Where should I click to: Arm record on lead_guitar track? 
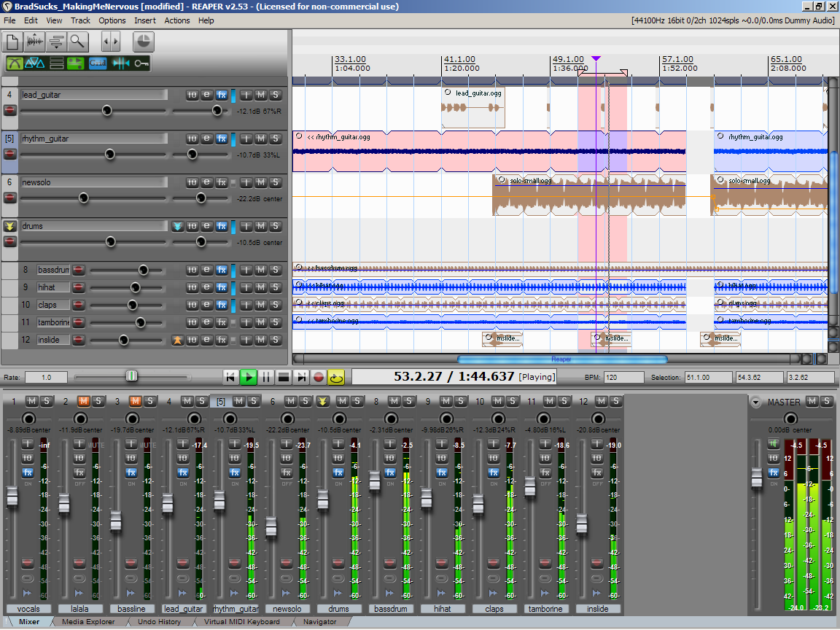coord(9,110)
